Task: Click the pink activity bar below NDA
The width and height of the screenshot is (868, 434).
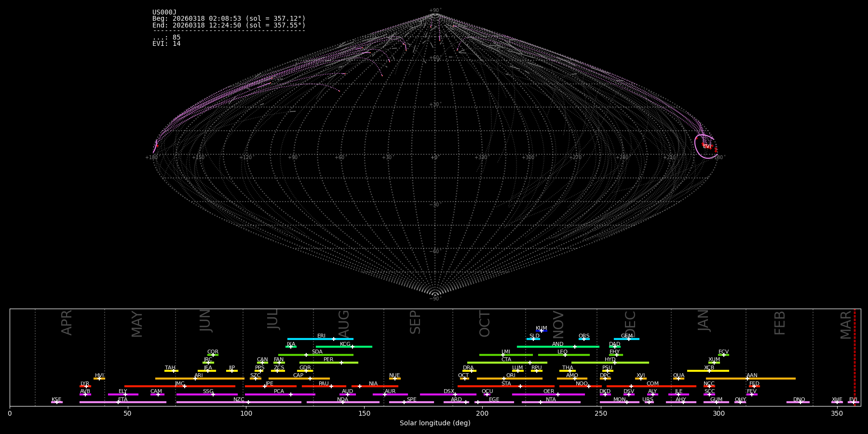Action: (343, 402)
